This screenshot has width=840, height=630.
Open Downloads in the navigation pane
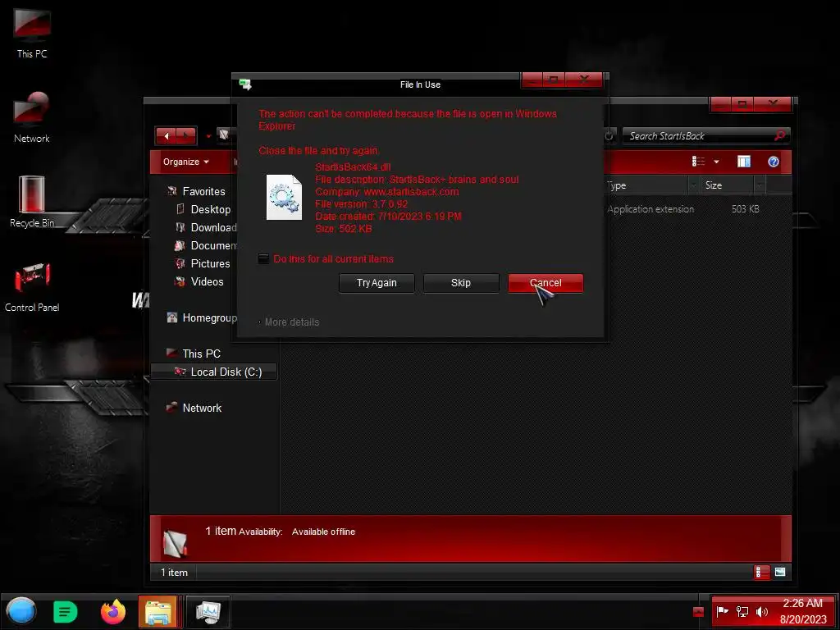213,228
